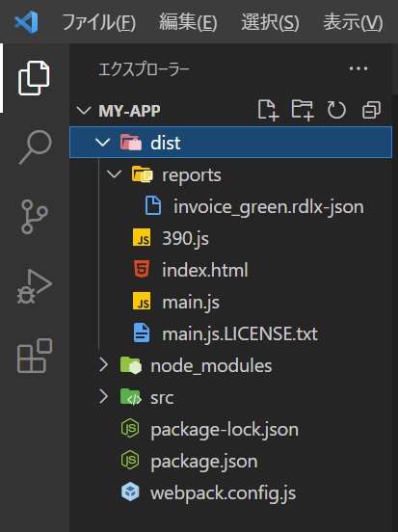The image size is (398, 532).
Task: Expand the node_modules folder
Action: tap(103, 365)
